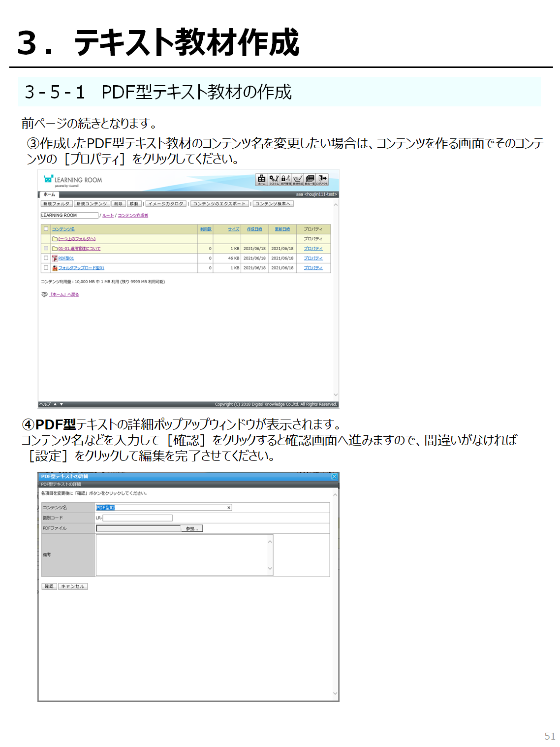
Task: Select the ホーム tab
Action: [x=49, y=195]
